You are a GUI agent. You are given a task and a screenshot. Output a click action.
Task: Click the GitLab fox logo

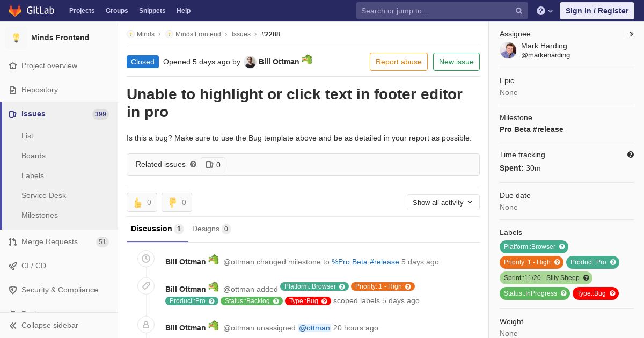pyautogui.click(x=16, y=10)
